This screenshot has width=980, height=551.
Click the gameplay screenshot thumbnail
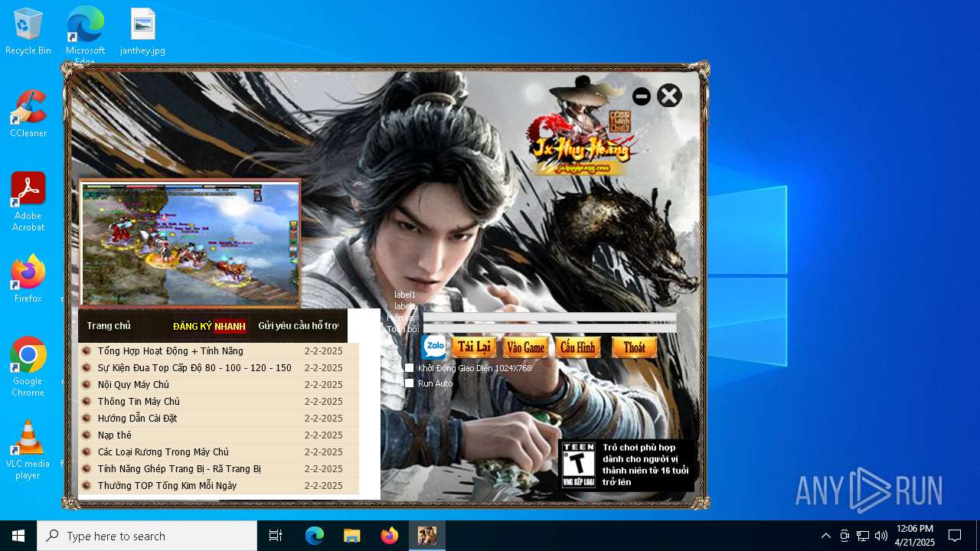(190, 243)
